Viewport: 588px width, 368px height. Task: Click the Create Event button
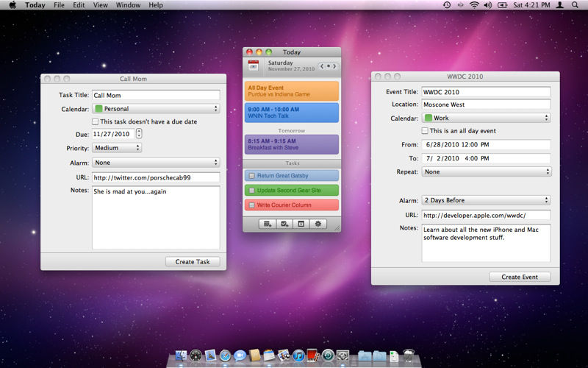tap(520, 277)
